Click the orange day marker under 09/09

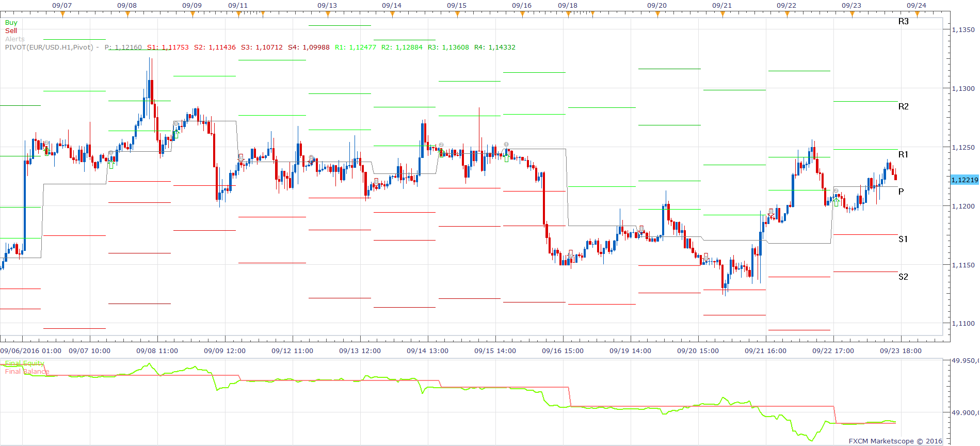click(x=192, y=14)
